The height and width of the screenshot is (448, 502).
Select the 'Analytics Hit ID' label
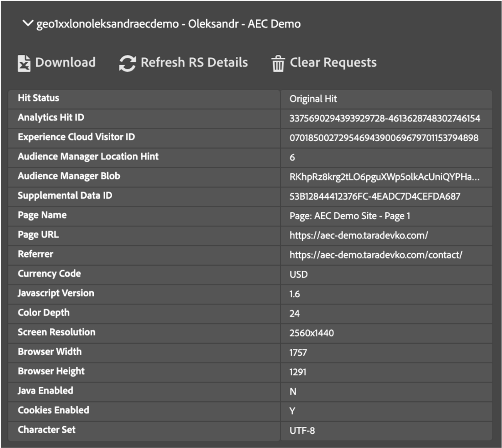pyautogui.click(x=51, y=117)
